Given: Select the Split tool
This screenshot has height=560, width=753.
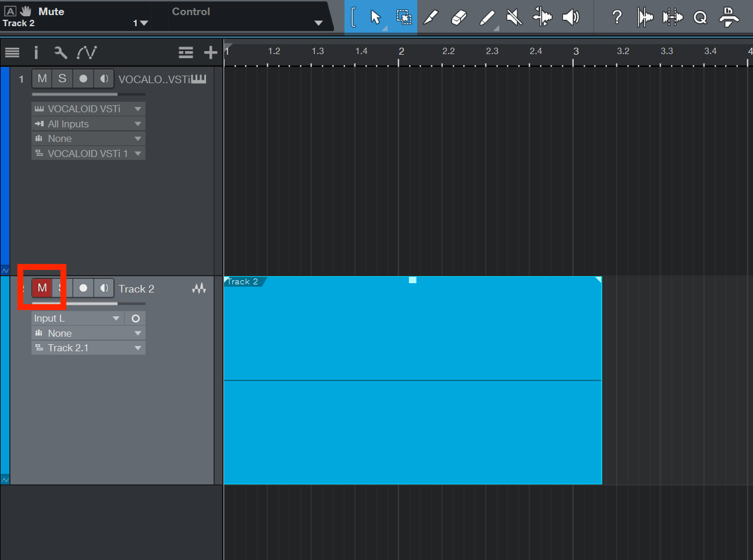Looking at the screenshot, I should click(x=431, y=17).
